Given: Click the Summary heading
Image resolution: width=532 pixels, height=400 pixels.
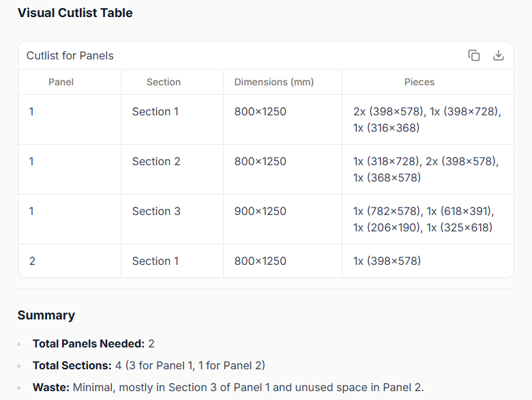Looking at the screenshot, I should 46,315.
